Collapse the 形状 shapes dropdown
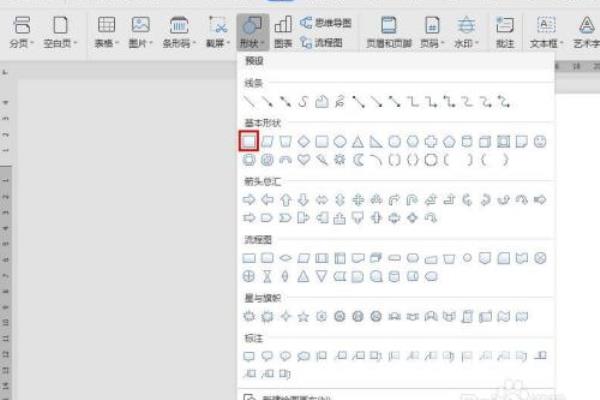 pos(253,32)
